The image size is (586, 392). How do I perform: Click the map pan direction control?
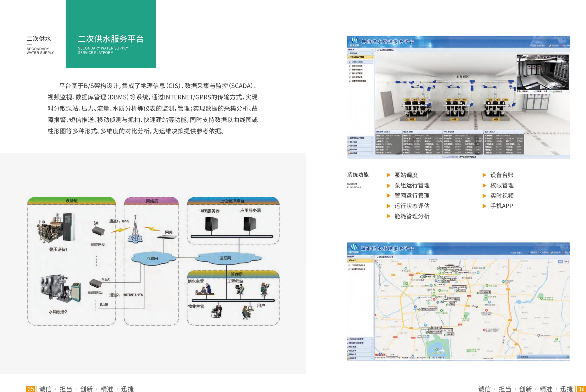[x=379, y=263]
